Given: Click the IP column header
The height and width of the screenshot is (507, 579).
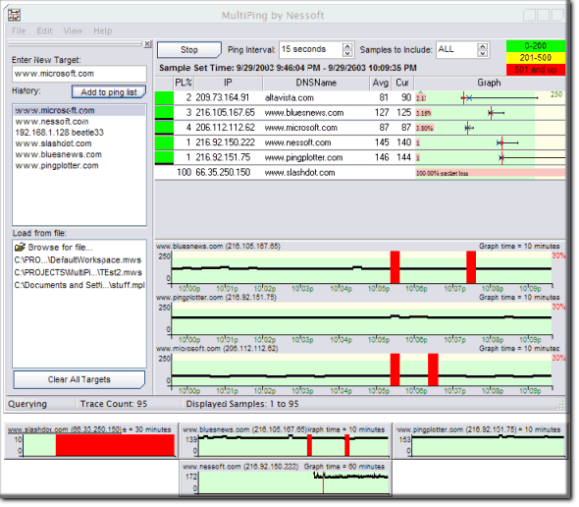Looking at the screenshot, I should point(228,83).
